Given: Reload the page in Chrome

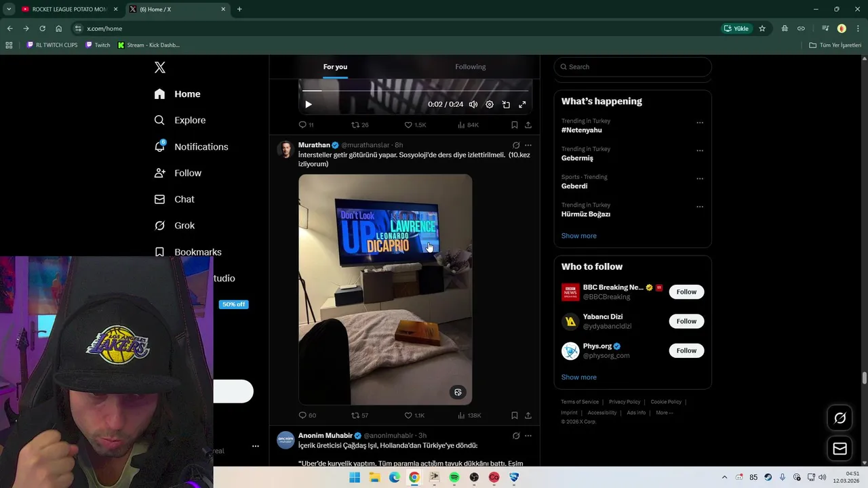Looking at the screenshot, I should tap(42, 28).
